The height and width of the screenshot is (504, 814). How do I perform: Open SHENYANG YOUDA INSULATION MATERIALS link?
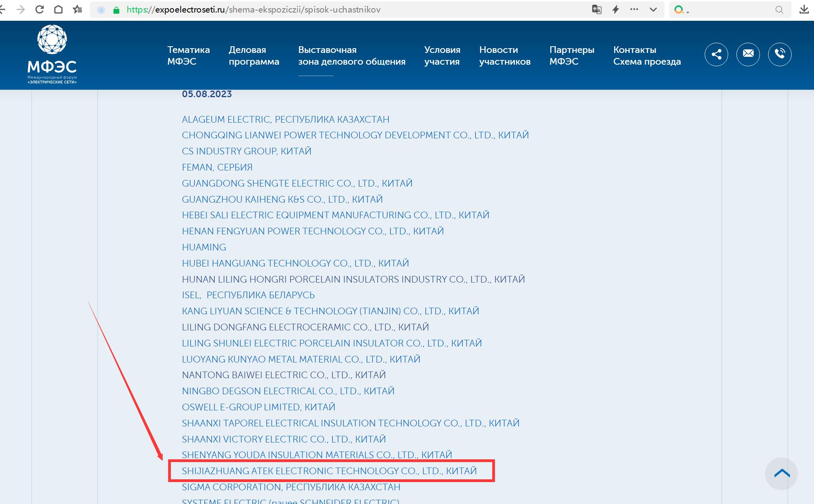(317, 455)
